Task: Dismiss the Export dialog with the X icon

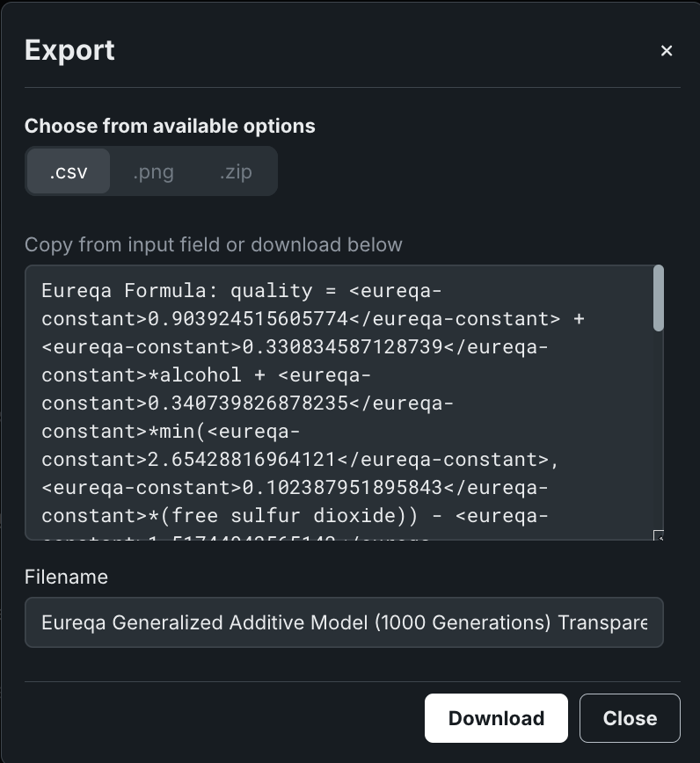Action: [667, 51]
